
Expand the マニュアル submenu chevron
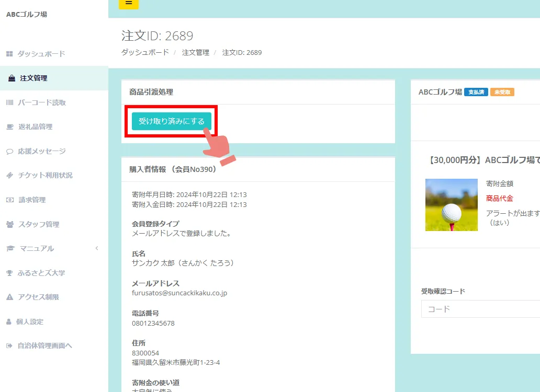click(x=96, y=248)
